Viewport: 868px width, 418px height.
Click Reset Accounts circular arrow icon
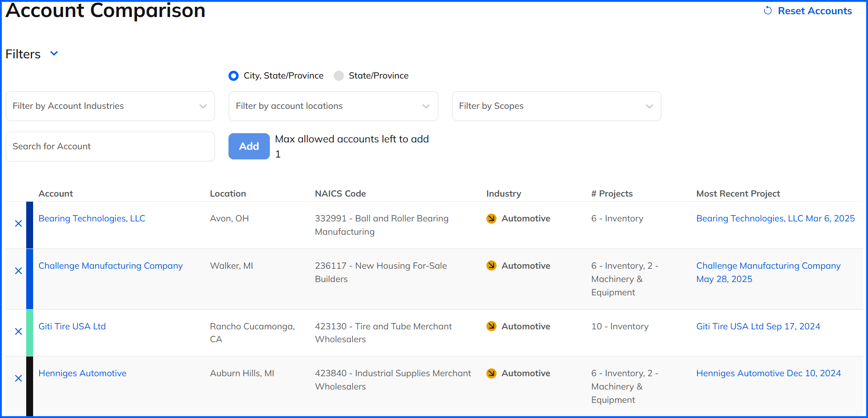(x=768, y=11)
